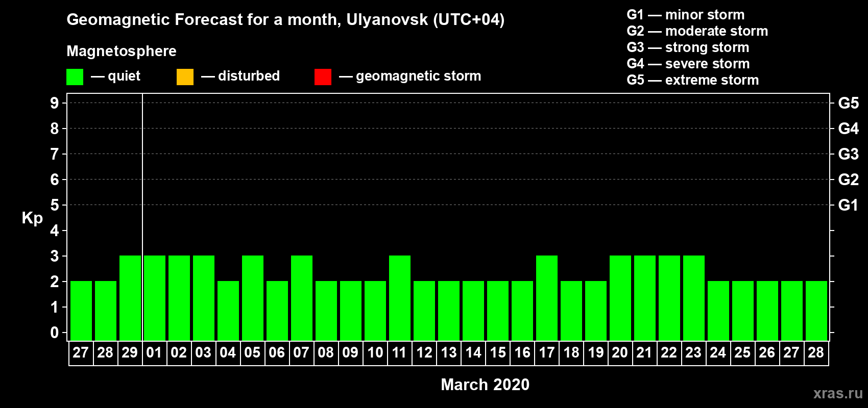Click 'G1 — minor storm' legend line
This screenshot has width=868, height=408.
pos(686,15)
